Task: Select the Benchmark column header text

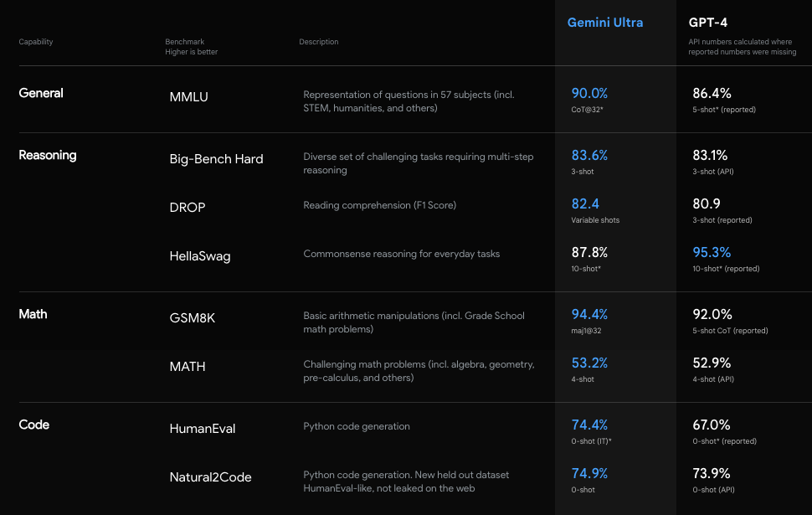Action: click(x=184, y=42)
